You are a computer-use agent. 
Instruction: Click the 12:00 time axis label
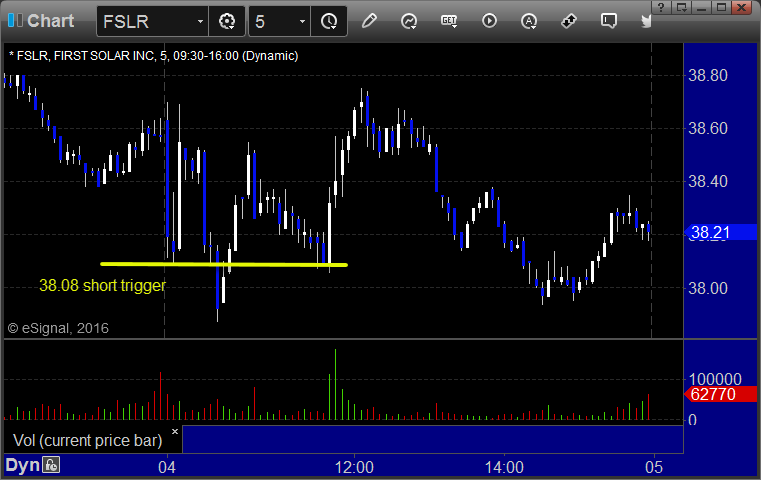[x=354, y=467]
